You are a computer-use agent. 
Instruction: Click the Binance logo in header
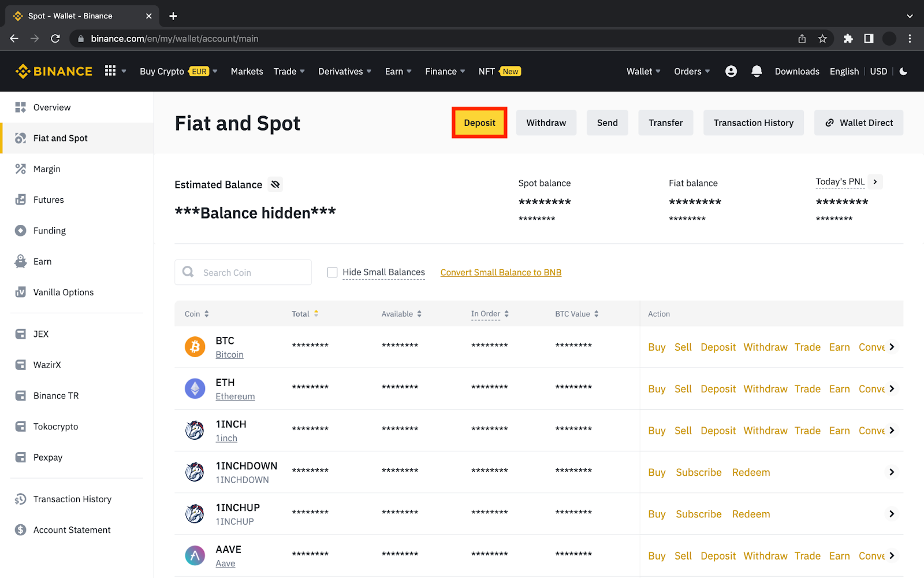click(54, 71)
